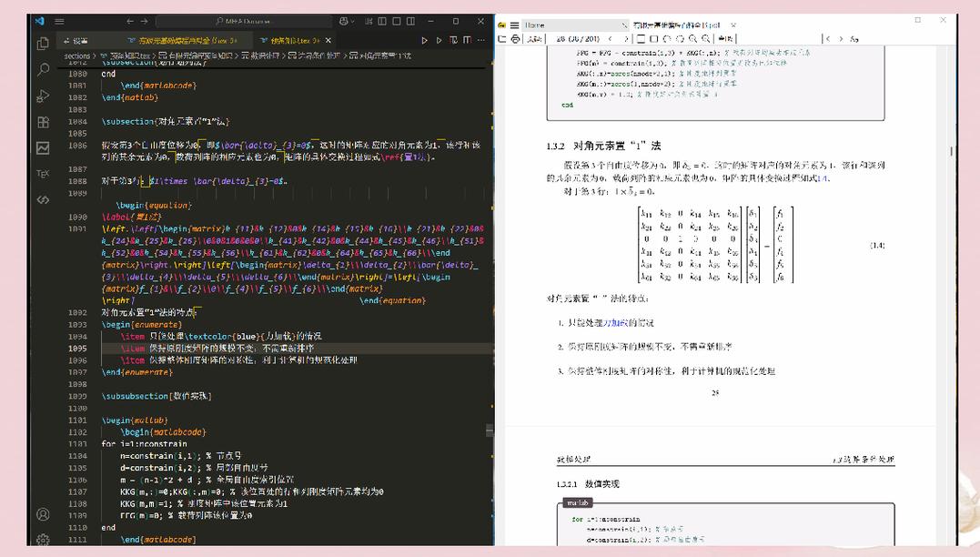
Task: Toggle the secondary side bar
Action: coord(410,21)
